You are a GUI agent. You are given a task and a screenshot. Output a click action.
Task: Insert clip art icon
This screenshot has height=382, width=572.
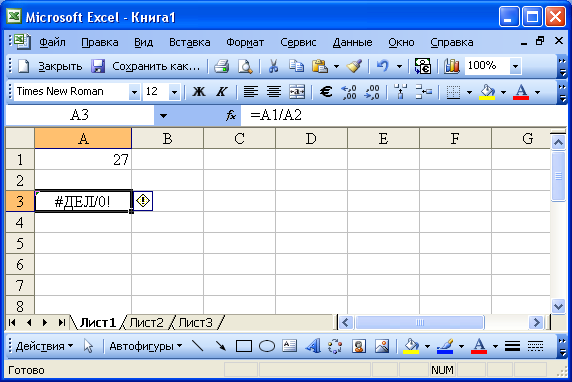359,346
